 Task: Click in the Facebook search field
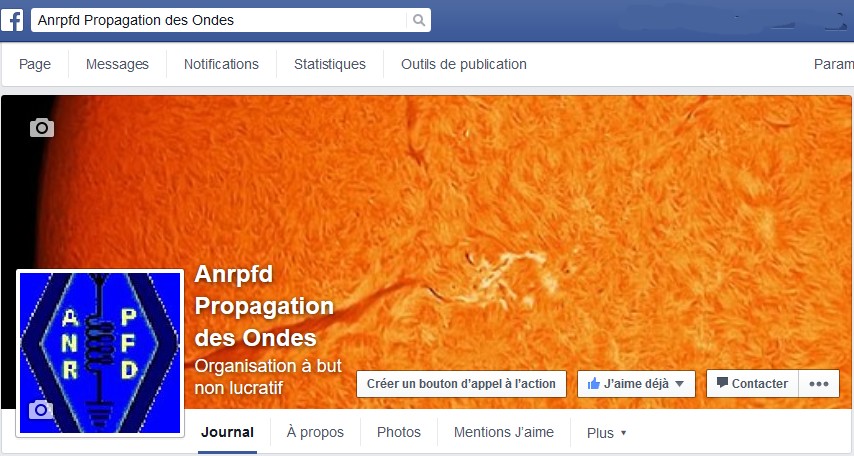click(219, 21)
